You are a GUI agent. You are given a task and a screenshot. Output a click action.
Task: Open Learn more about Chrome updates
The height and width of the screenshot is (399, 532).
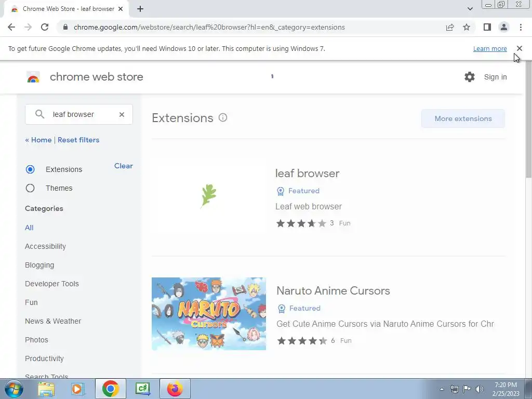(x=490, y=48)
